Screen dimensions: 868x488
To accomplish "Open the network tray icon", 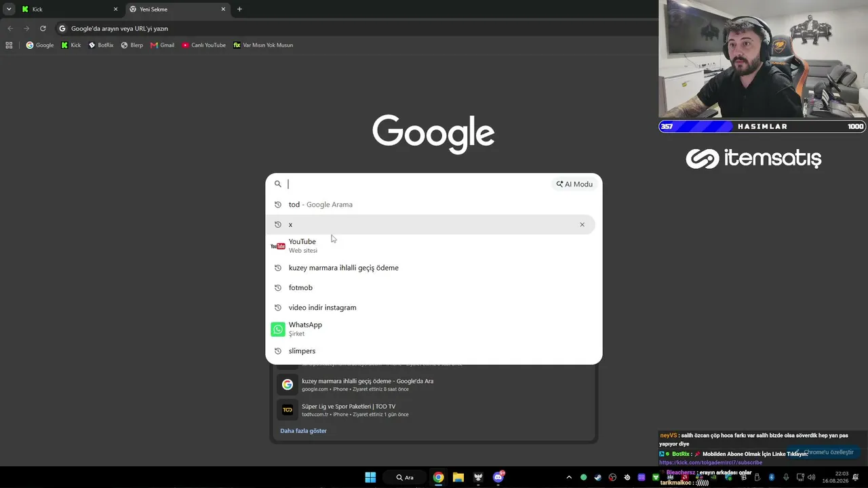I will (800, 477).
